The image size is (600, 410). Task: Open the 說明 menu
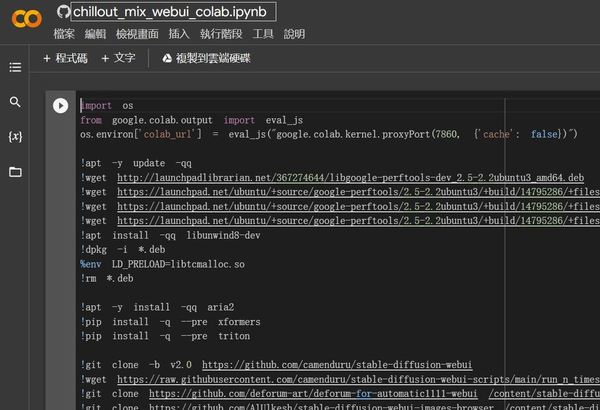(294, 34)
